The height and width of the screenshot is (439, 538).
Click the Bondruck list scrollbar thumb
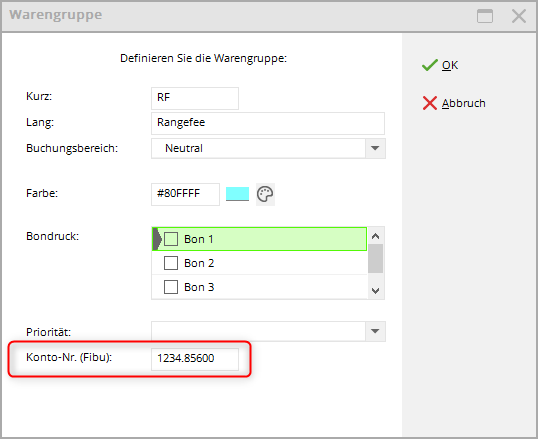click(x=375, y=258)
